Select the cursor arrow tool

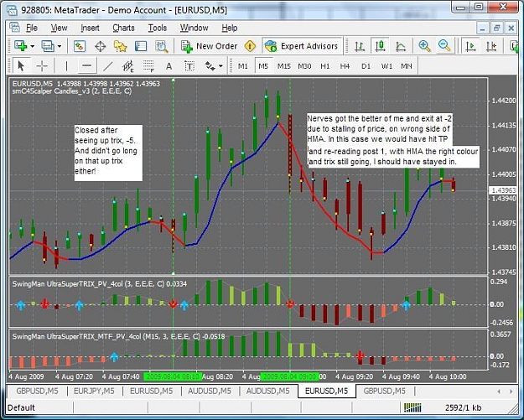tap(21, 66)
